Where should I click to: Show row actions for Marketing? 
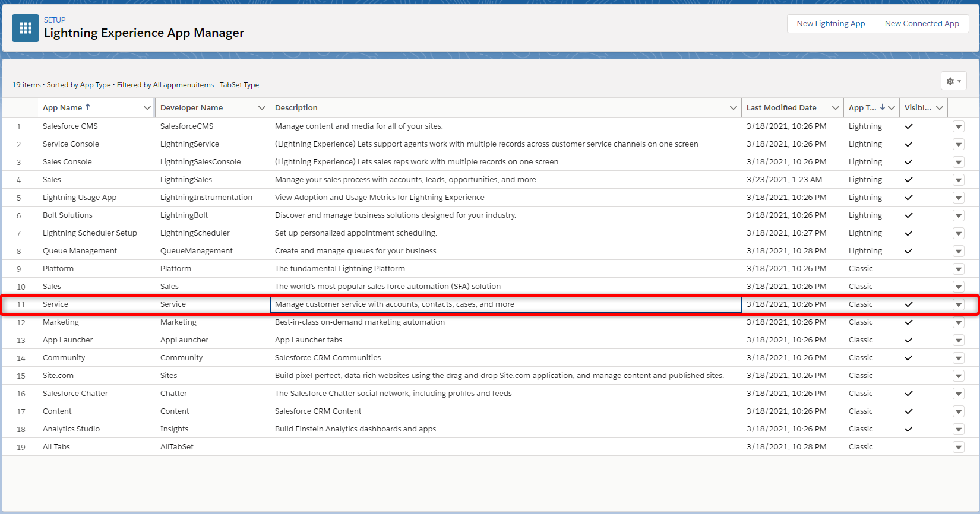[x=959, y=322]
